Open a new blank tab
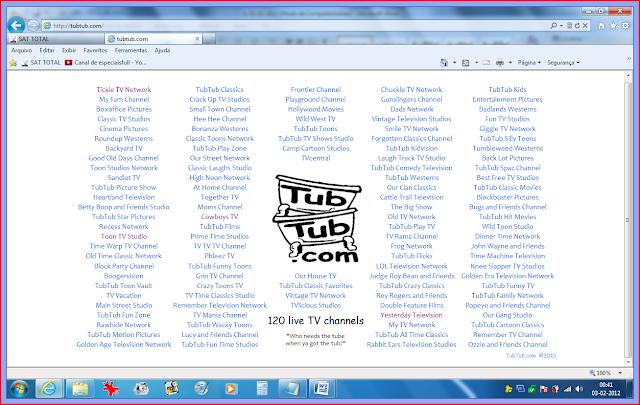640x405 pixels. (x=209, y=39)
